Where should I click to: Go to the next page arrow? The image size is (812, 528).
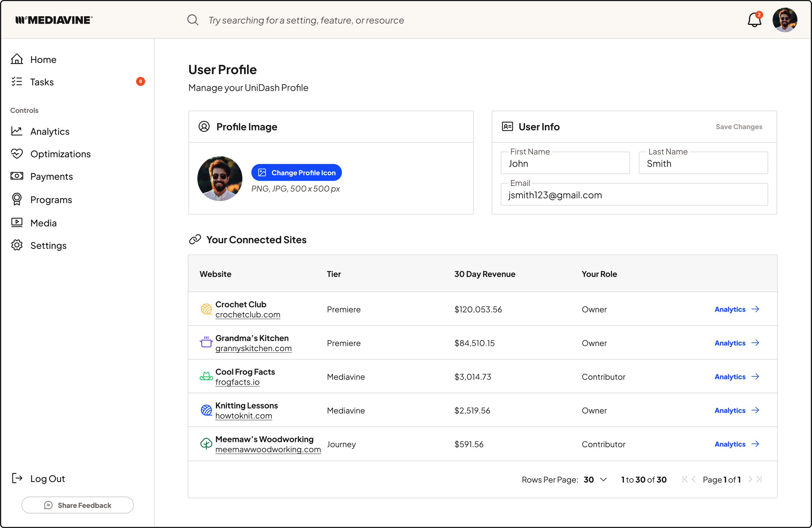click(x=750, y=480)
